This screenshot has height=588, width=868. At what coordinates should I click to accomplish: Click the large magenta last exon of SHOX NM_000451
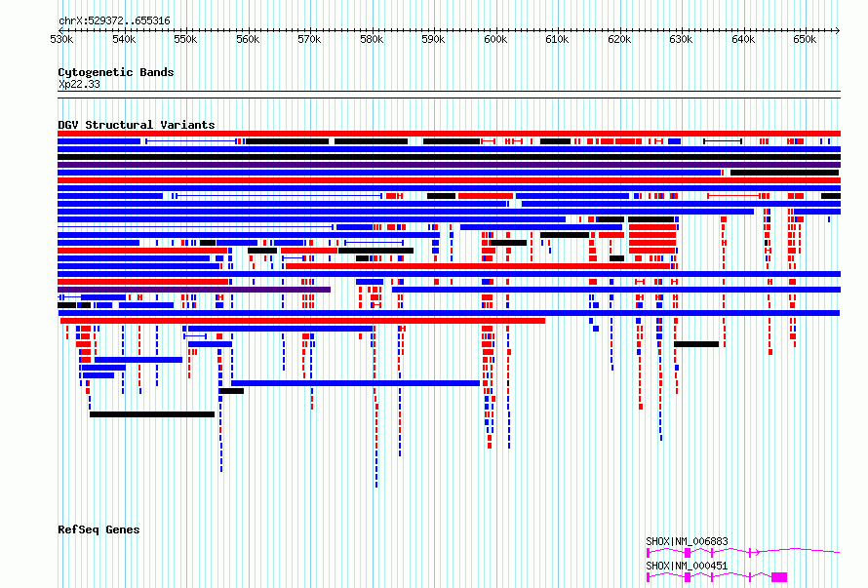(x=779, y=577)
